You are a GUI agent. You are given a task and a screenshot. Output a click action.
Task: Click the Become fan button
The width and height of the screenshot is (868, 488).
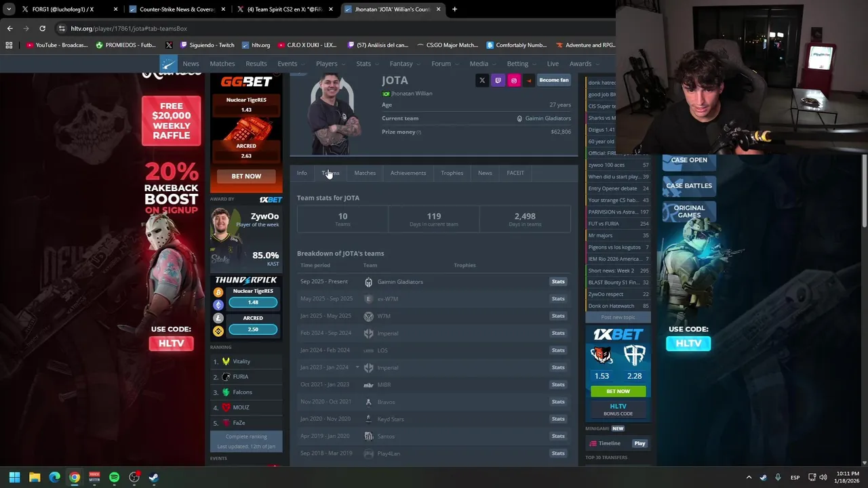(x=554, y=81)
